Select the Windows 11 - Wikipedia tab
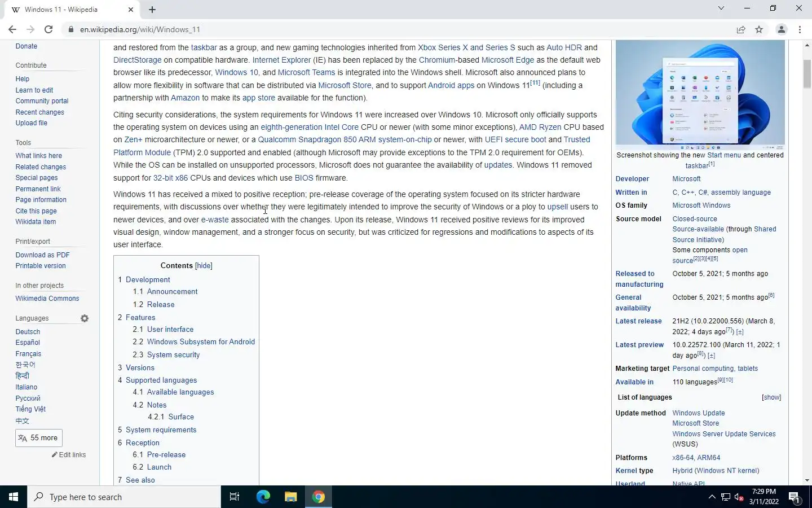812x508 pixels. (71, 10)
